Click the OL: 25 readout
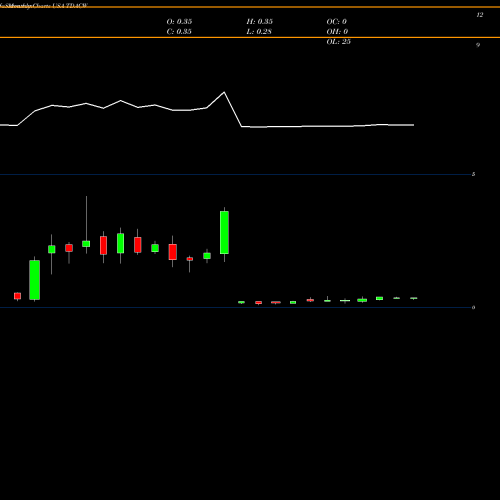Image resolution: width=500 pixels, height=500 pixels. click(339, 42)
